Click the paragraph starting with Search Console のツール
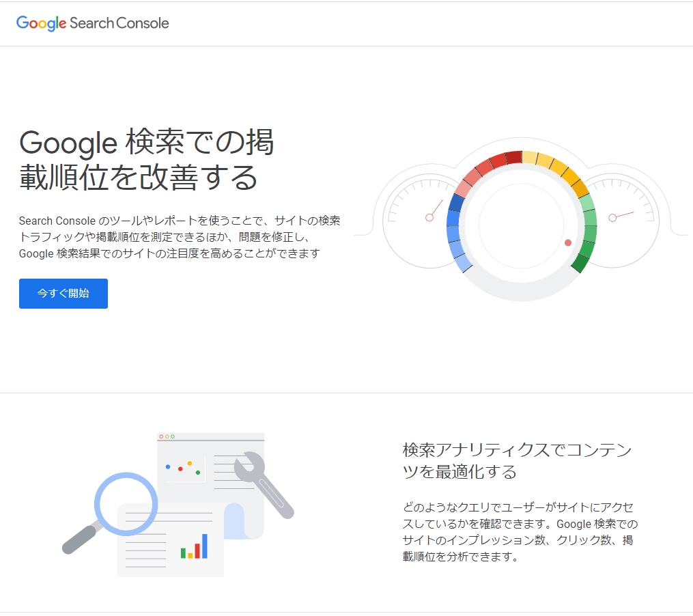This screenshot has width=693, height=616. click(x=180, y=237)
